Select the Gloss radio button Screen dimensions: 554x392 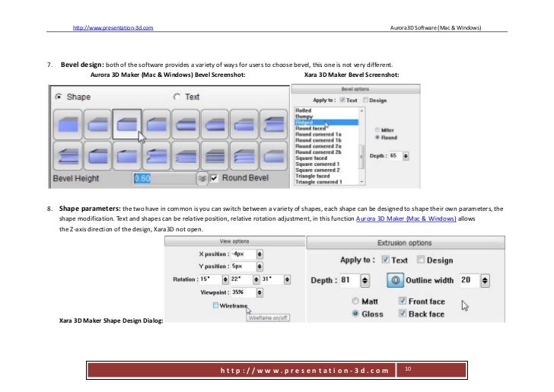tap(355, 314)
